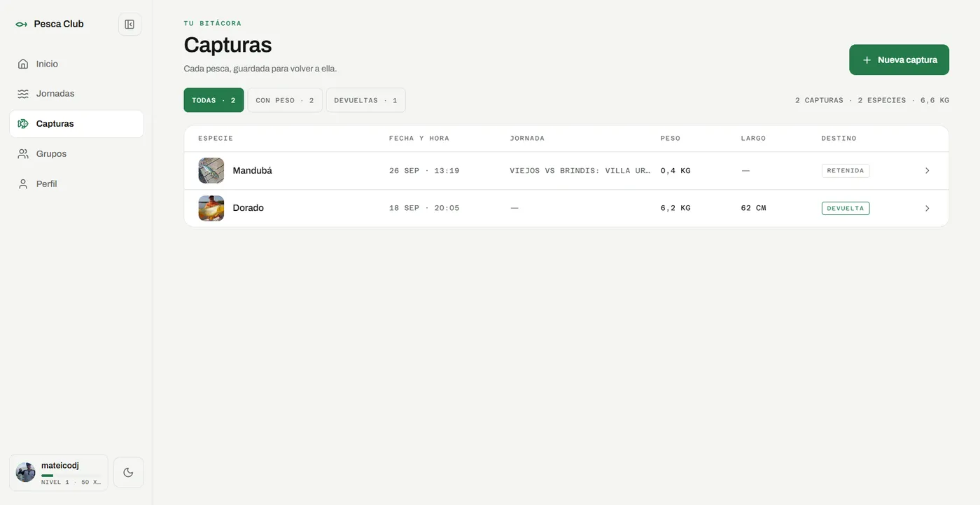980x505 pixels.
Task: Click the Capturas page heading
Action: (227, 45)
